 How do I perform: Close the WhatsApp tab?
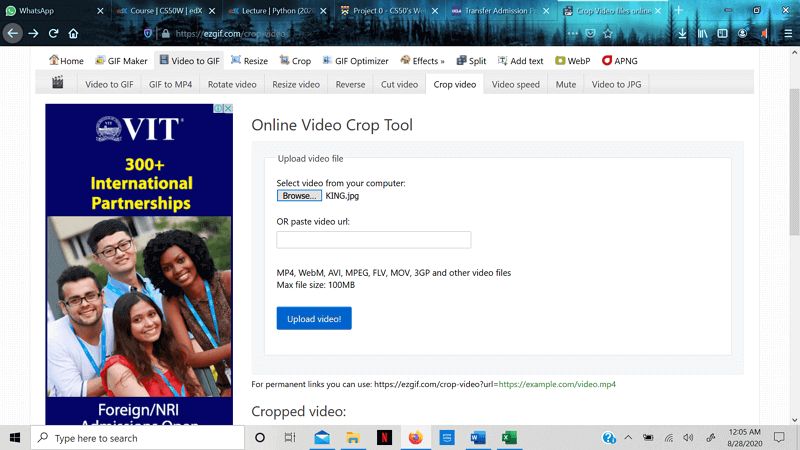[100, 11]
